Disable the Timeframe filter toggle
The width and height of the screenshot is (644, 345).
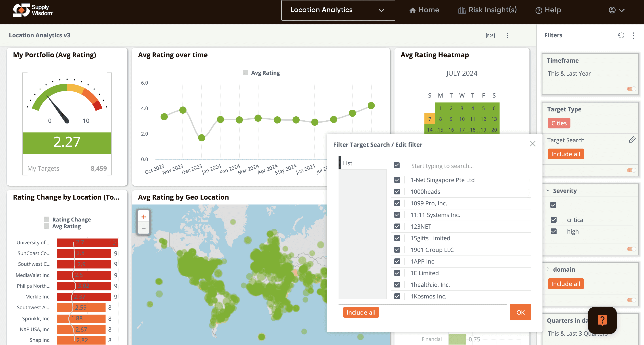(631, 89)
